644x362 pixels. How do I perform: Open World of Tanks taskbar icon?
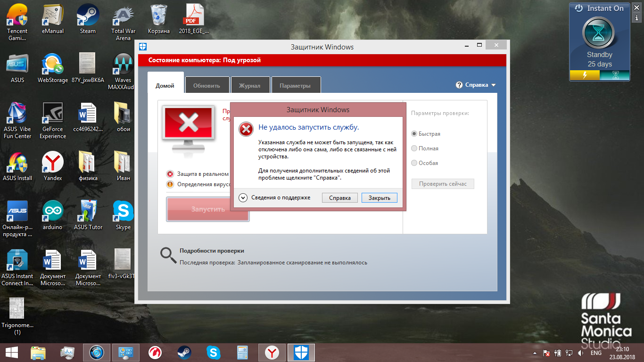tap(155, 353)
